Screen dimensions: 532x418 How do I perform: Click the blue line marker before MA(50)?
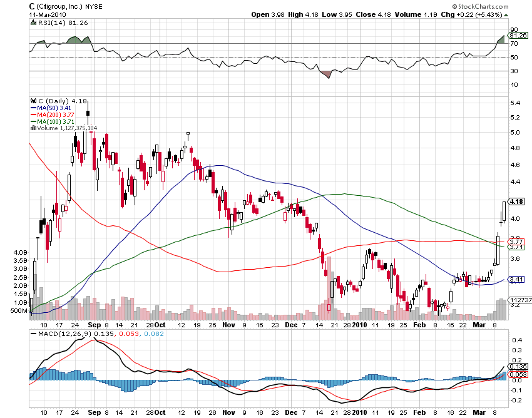point(33,108)
